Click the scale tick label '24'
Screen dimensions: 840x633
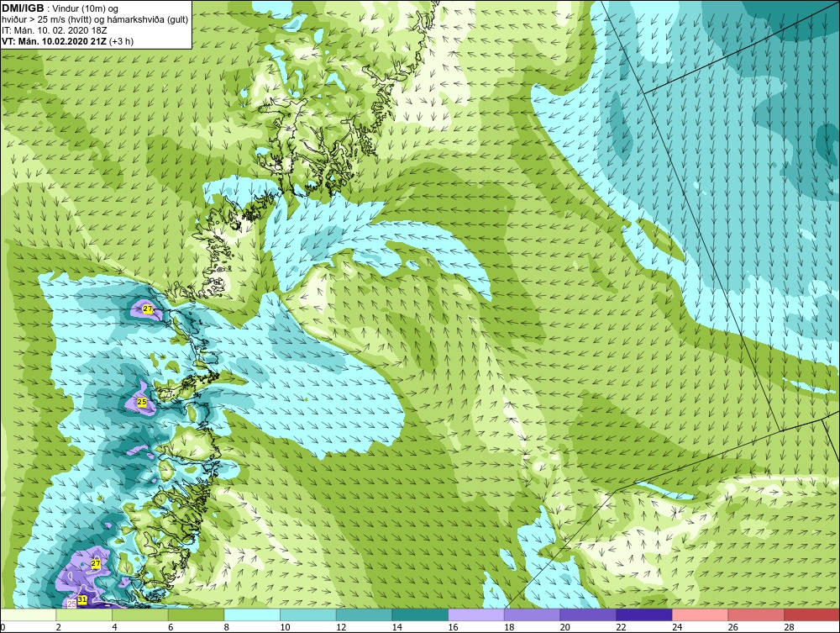[677, 627]
